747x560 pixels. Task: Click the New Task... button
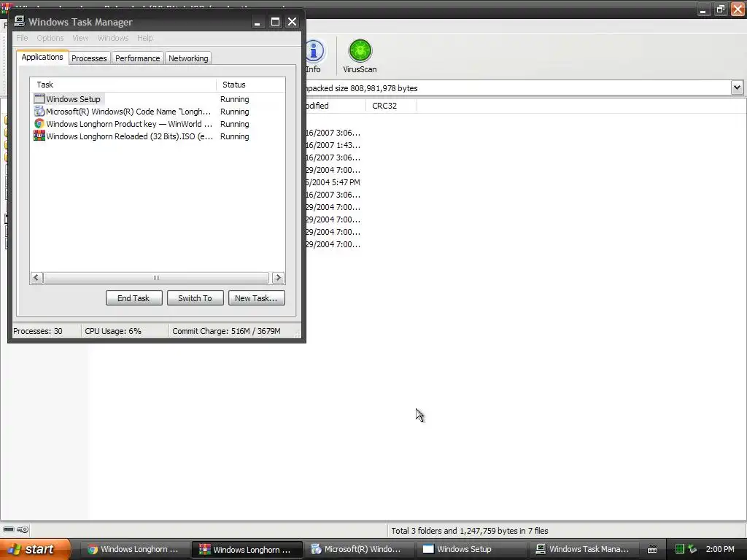pos(256,298)
